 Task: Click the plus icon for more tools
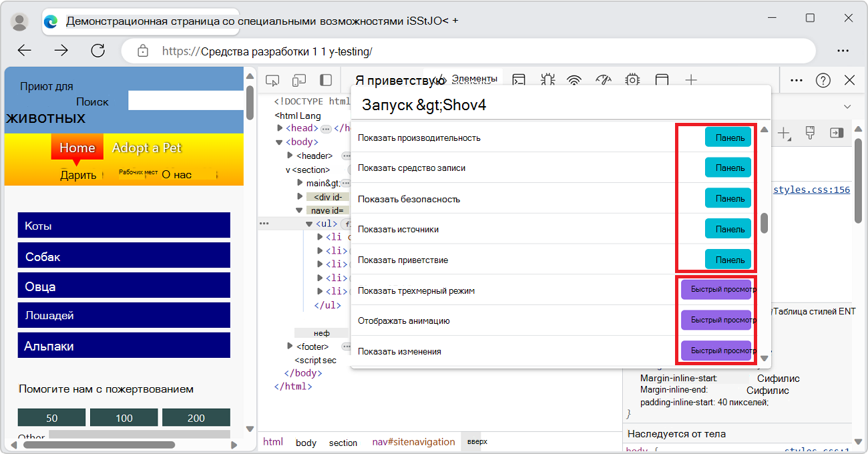point(691,80)
